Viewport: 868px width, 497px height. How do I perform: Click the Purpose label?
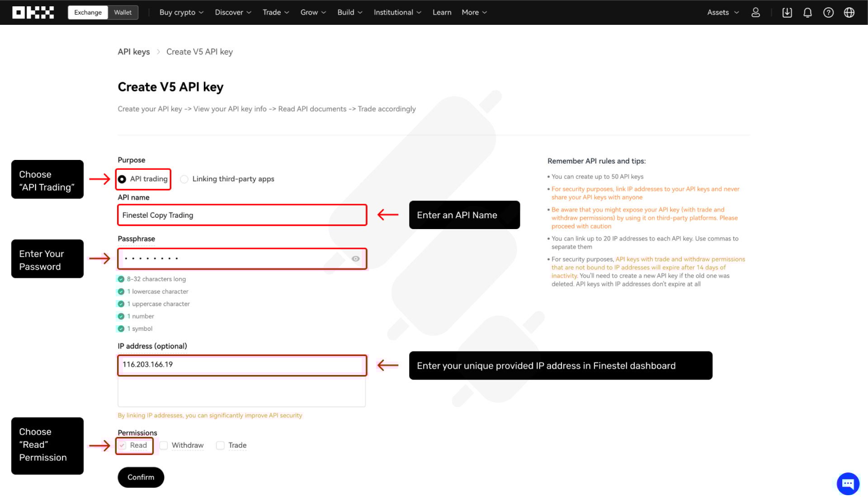click(x=131, y=160)
